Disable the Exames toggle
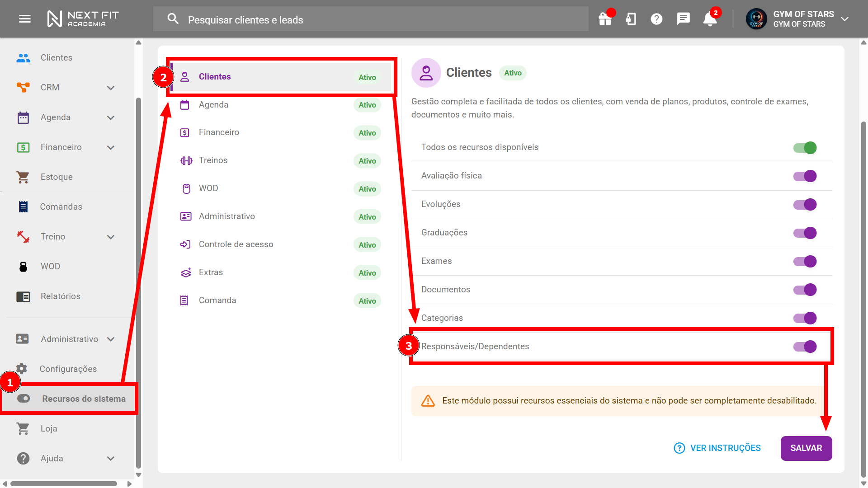Screen dimensions: 868x488 point(805,262)
